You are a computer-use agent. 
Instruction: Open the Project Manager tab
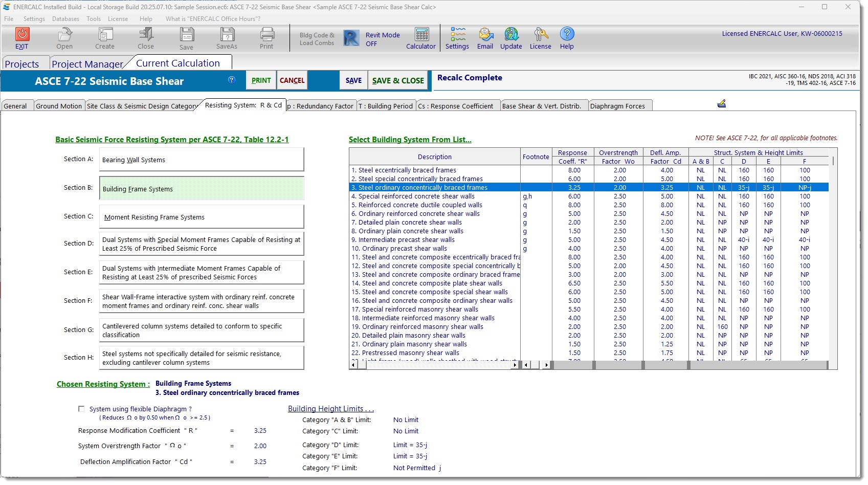click(x=87, y=64)
